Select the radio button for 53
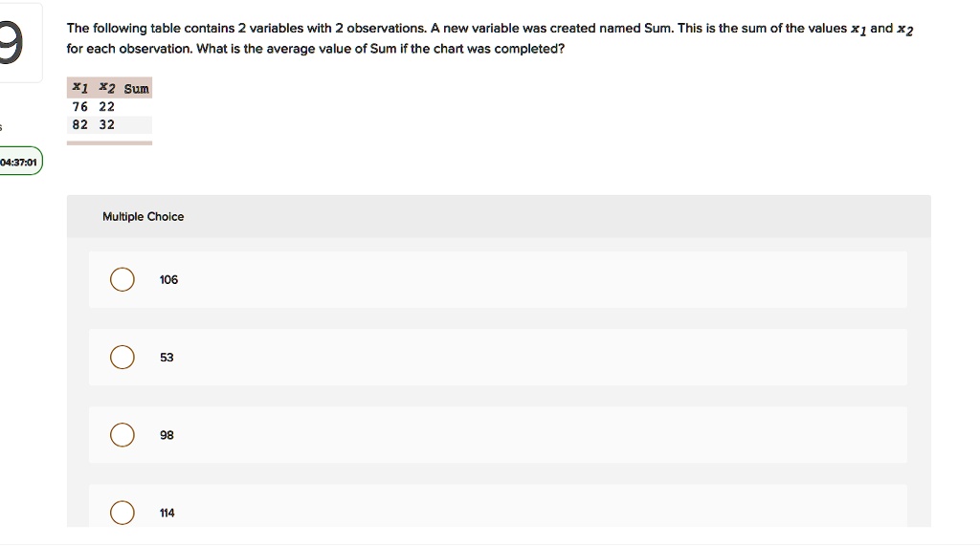 point(122,357)
